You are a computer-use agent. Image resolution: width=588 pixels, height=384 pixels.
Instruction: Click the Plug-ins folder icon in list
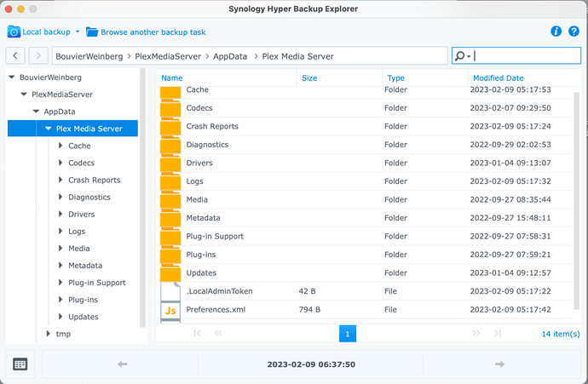[170, 255]
